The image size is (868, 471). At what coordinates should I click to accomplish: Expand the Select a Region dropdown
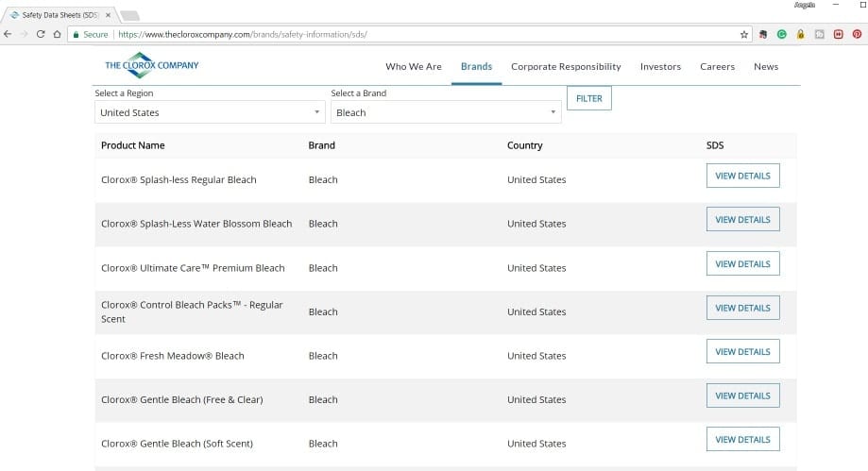tap(210, 112)
